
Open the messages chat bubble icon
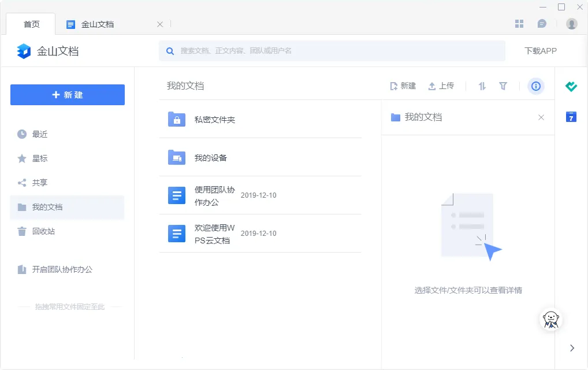pyautogui.click(x=542, y=24)
